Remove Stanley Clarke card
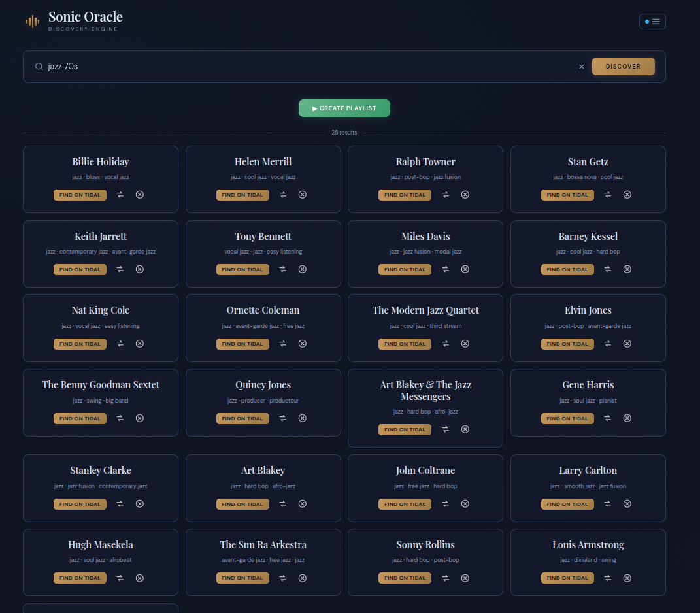 (x=140, y=504)
